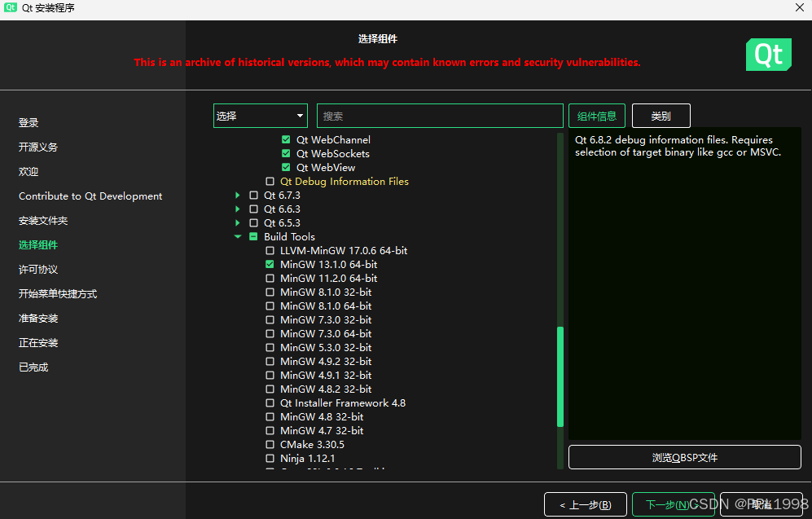
Task: Open the 选择 dropdown
Action: tap(261, 116)
